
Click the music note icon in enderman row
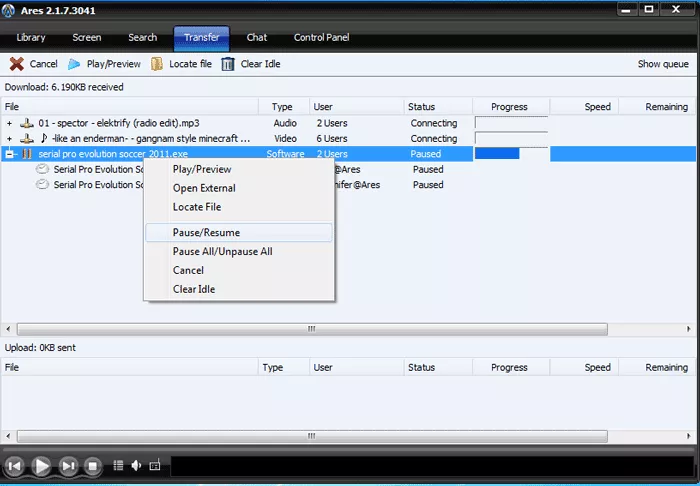pos(44,138)
